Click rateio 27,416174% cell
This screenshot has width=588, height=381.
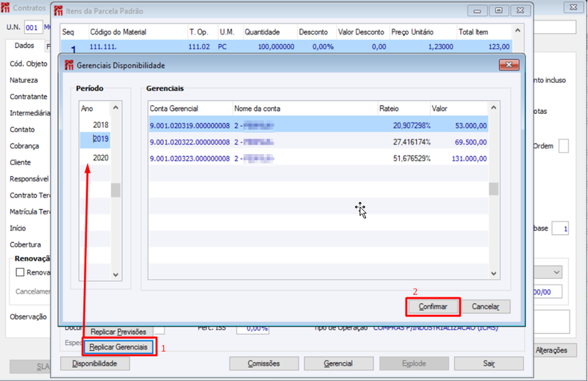(412, 142)
